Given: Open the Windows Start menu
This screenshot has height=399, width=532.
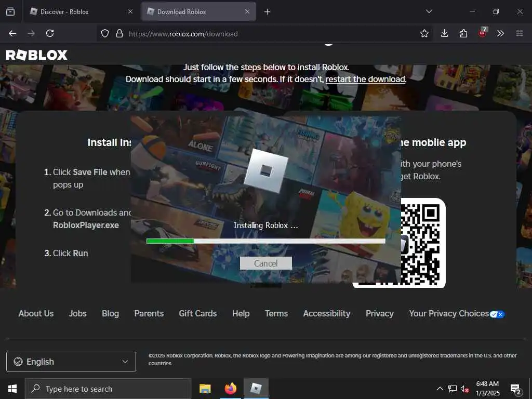Looking at the screenshot, I should tap(12, 389).
